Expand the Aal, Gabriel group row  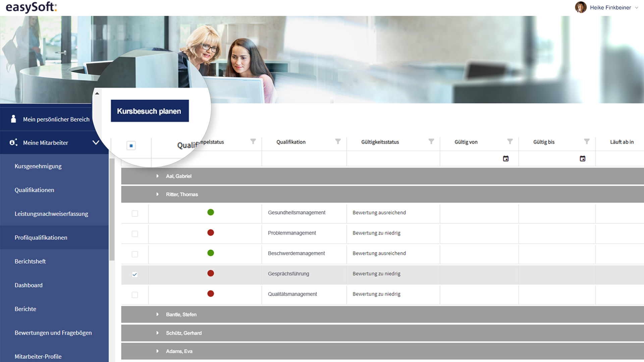(x=157, y=176)
